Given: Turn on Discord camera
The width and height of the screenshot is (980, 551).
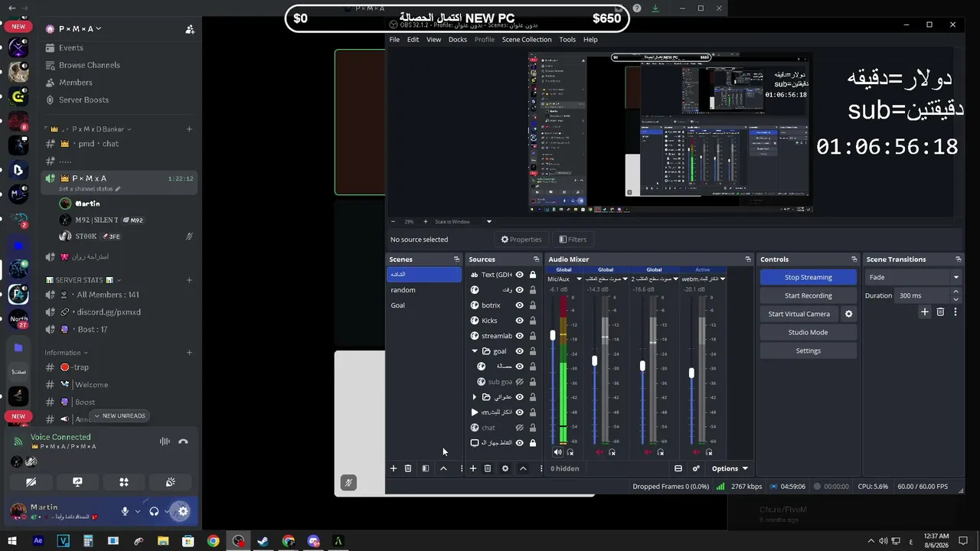Looking at the screenshot, I should [31, 482].
